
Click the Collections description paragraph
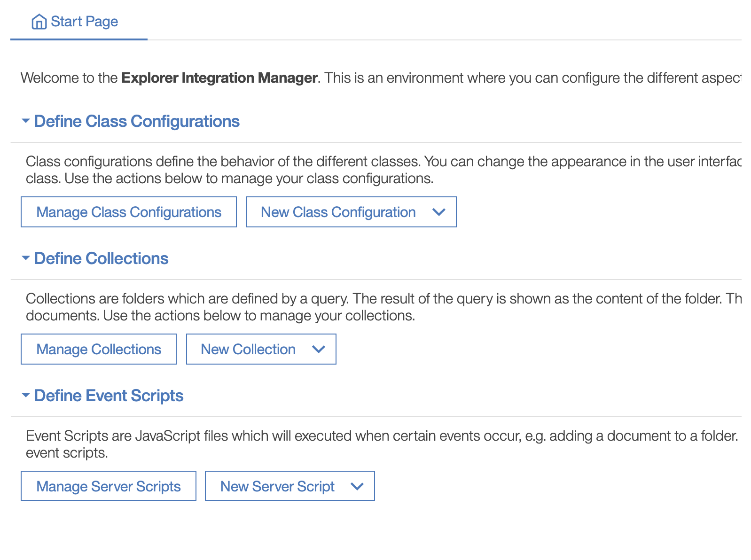coord(282,307)
